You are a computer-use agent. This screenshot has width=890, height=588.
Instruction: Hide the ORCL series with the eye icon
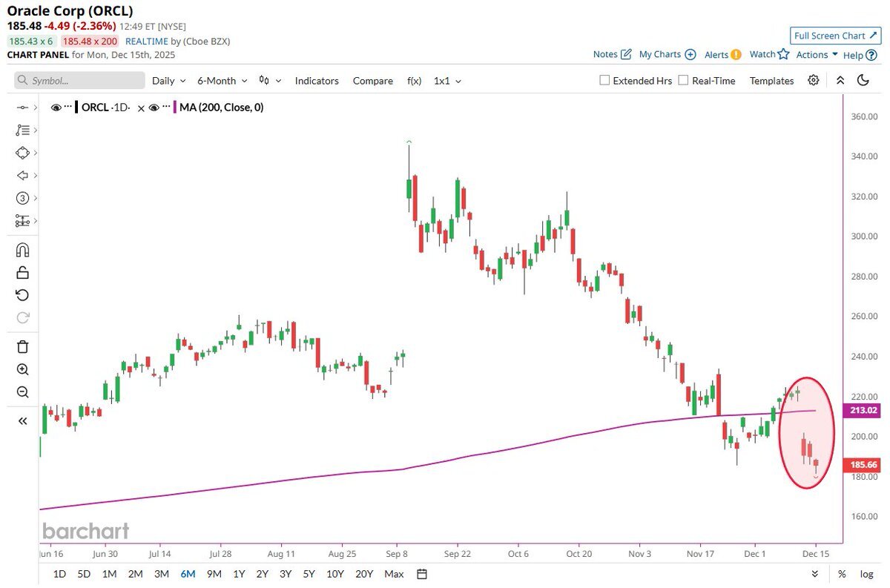(x=56, y=108)
